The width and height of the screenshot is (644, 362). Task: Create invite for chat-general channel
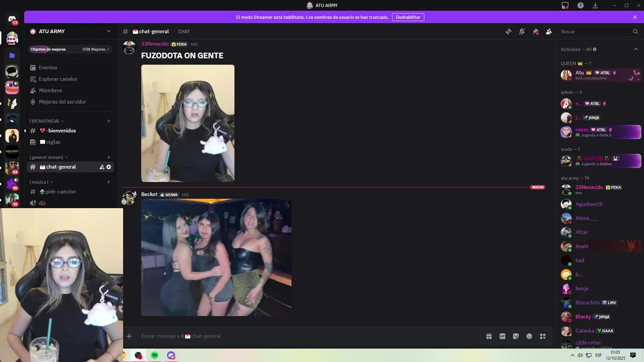(x=102, y=167)
